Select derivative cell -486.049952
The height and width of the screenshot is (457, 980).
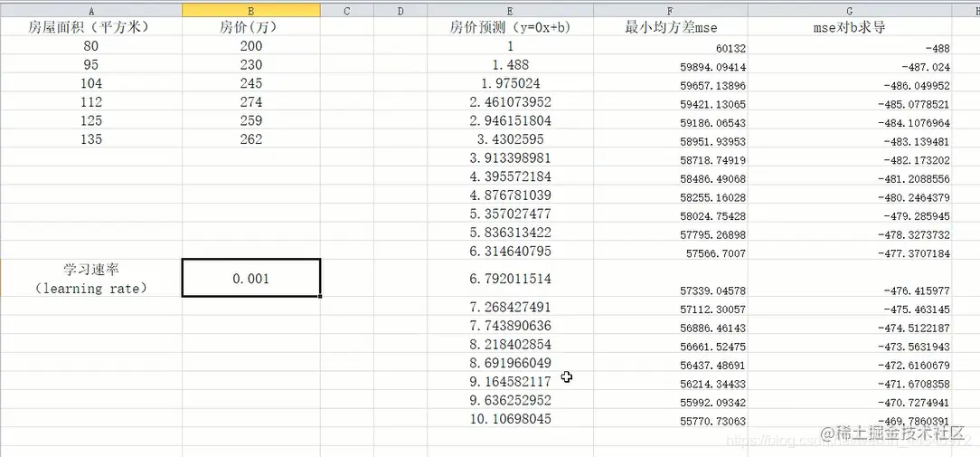(x=850, y=83)
